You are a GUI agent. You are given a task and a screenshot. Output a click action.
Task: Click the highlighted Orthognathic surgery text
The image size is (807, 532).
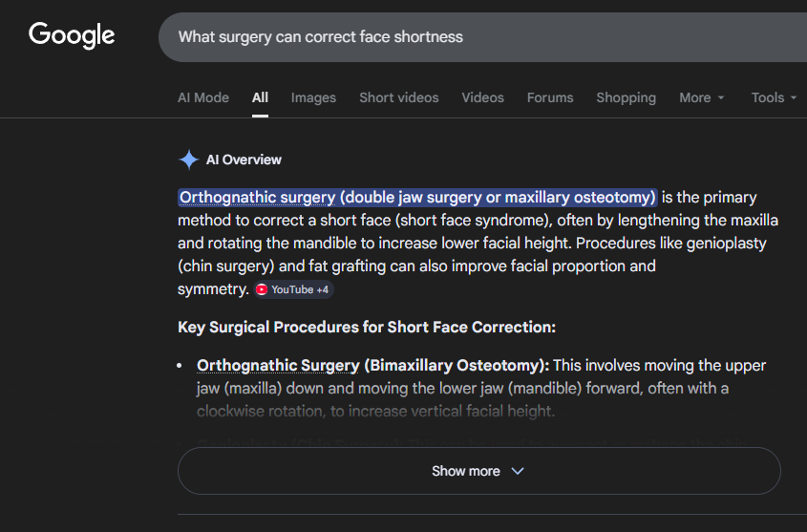417,198
